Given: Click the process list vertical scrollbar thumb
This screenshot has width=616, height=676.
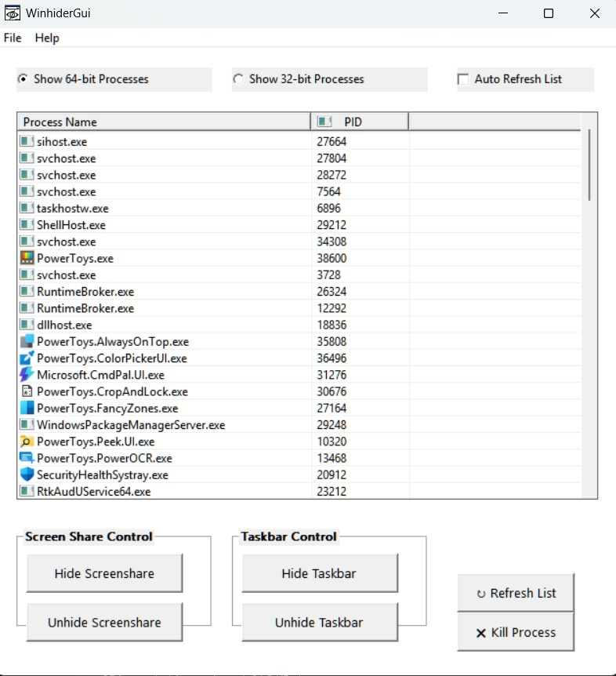Looking at the screenshot, I should point(589,165).
